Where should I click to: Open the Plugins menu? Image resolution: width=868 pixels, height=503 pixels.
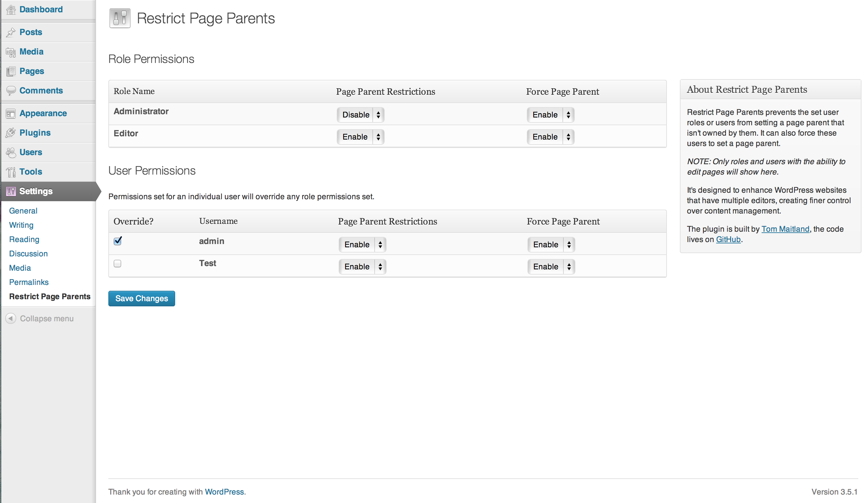coord(35,133)
